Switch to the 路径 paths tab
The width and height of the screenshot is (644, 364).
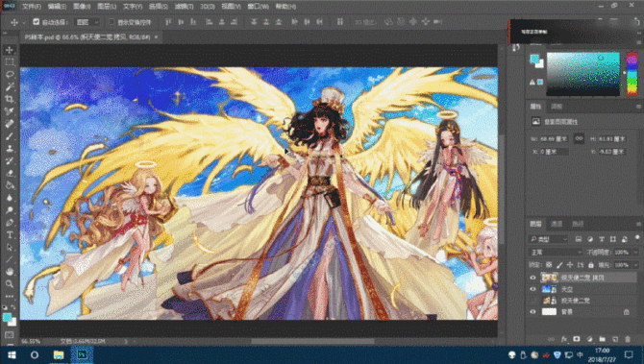[578, 224]
